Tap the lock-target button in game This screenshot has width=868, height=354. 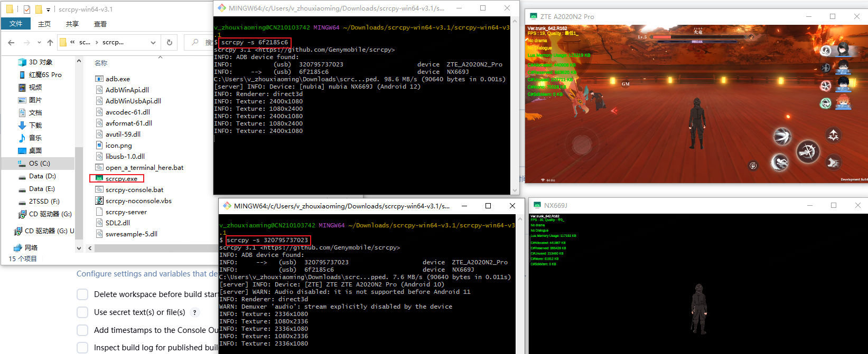(x=753, y=166)
